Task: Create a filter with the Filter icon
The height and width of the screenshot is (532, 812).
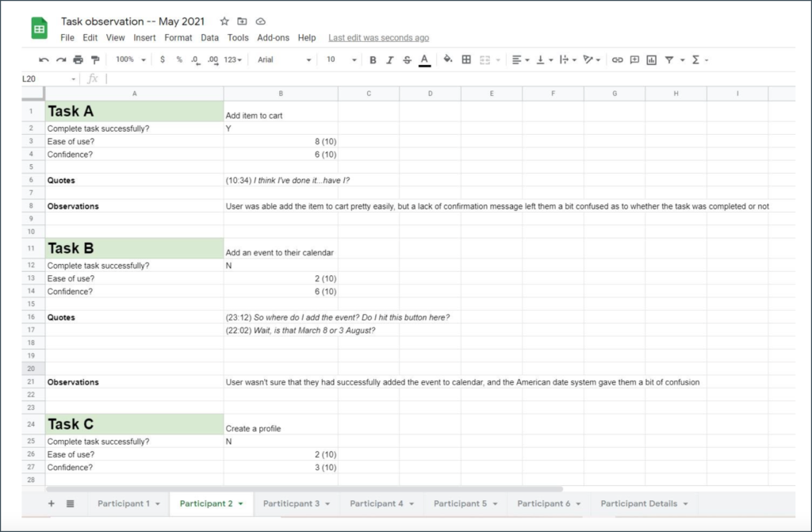Action: [669, 59]
